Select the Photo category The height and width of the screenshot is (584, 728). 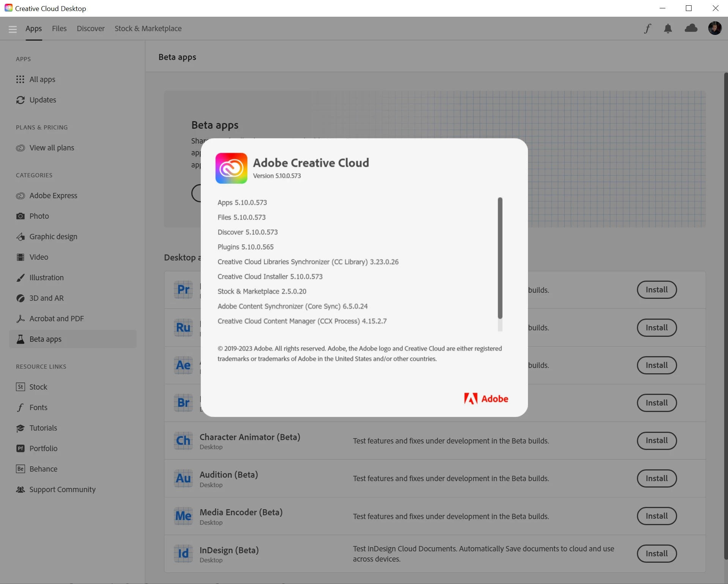tap(73, 216)
